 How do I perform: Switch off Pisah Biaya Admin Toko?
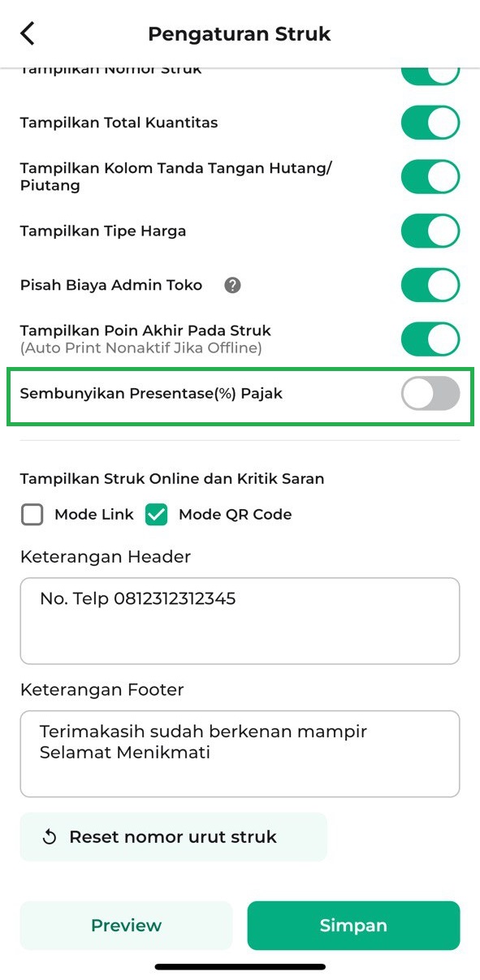430,285
